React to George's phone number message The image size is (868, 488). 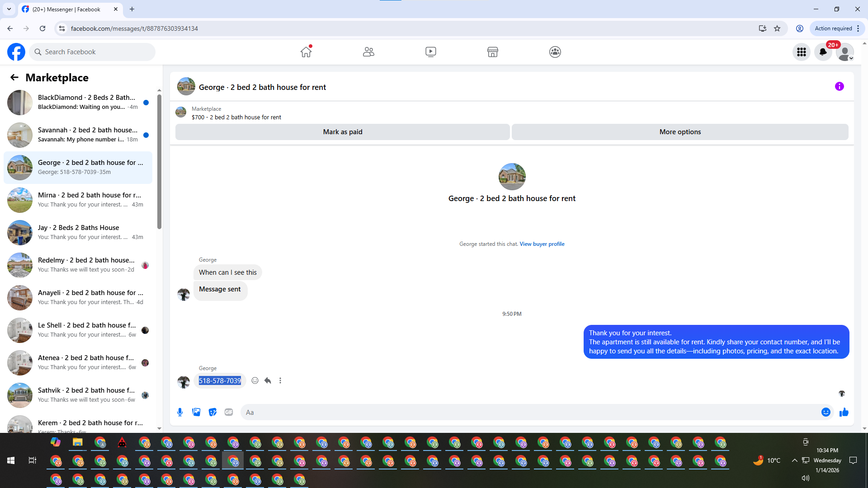255,380
